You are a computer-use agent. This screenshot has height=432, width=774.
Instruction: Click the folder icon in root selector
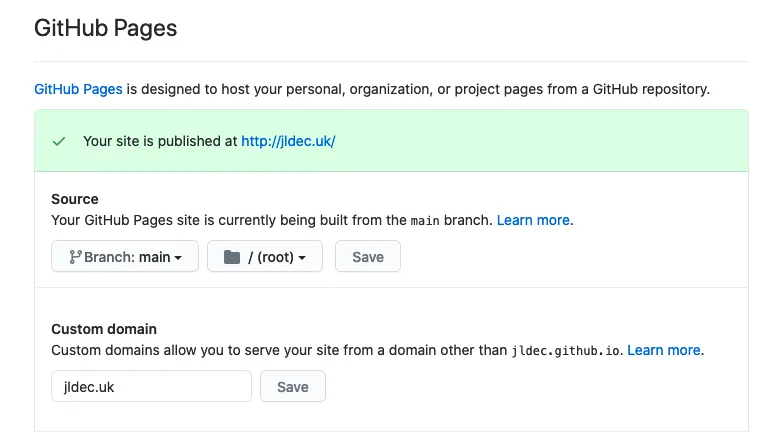(232, 257)
